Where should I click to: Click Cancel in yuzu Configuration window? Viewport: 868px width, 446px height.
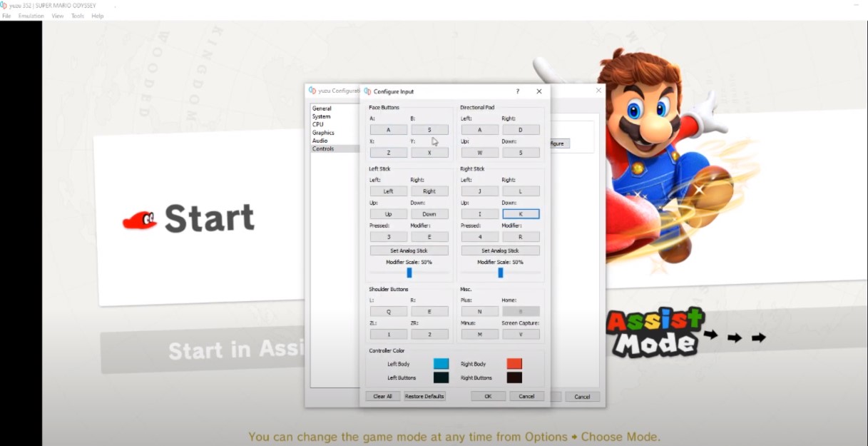pyautogui.click(x=582, y=397)
